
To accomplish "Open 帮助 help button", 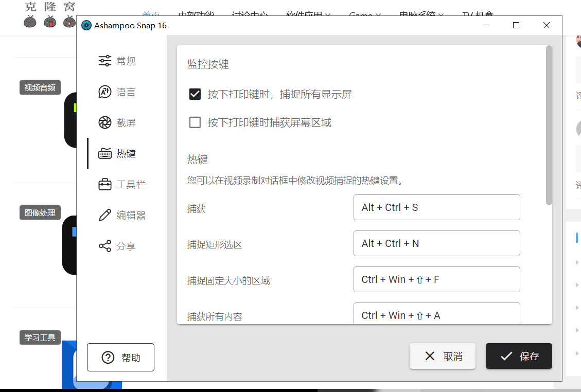I will tap(120, 357).
